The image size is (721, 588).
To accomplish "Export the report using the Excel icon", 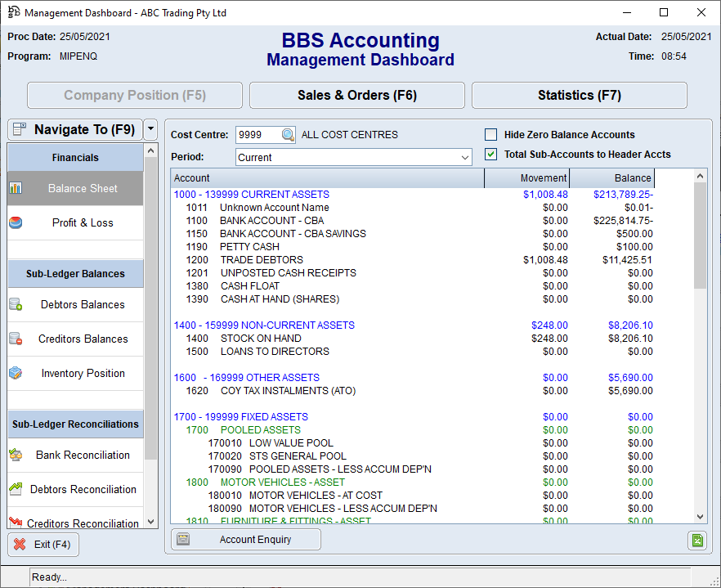I will (696, 540).
